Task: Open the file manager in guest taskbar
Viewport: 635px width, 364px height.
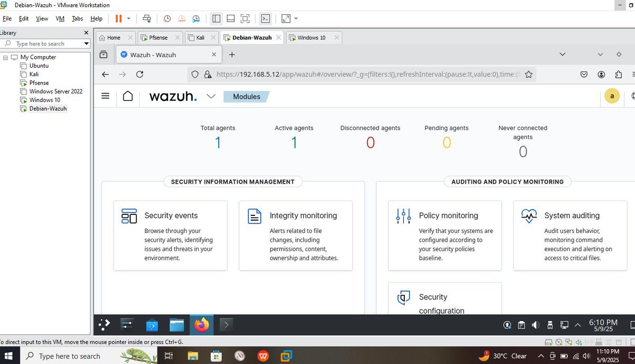Action: click(177, 324)
